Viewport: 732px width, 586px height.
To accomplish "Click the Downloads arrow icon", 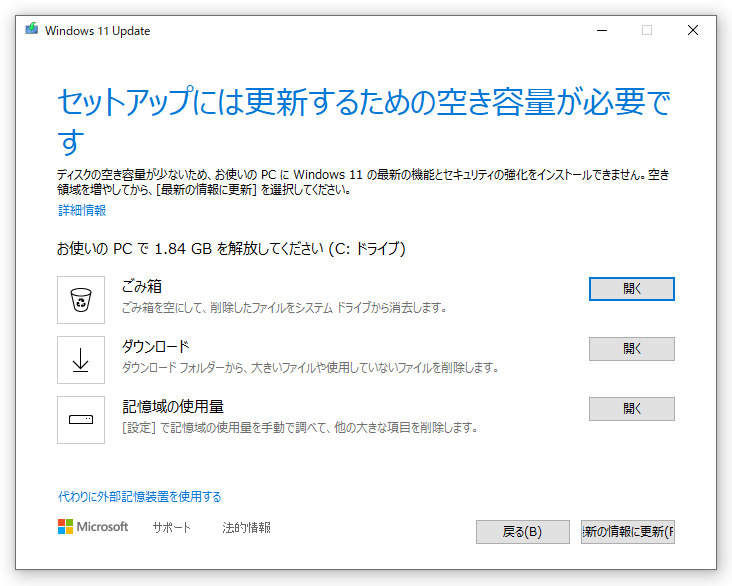I will (81, 360).
